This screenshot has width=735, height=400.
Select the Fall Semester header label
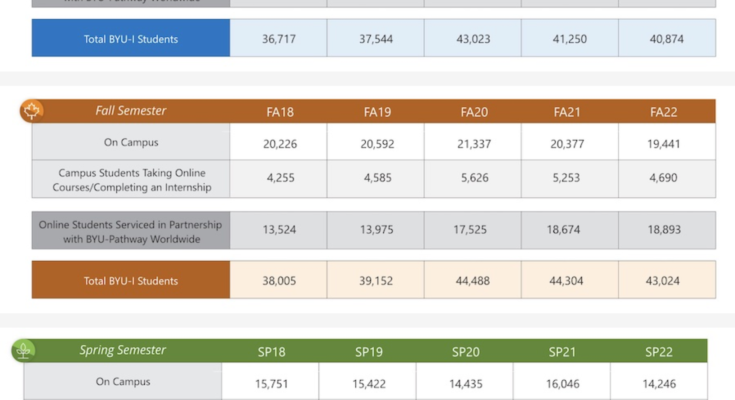point(131,111)
